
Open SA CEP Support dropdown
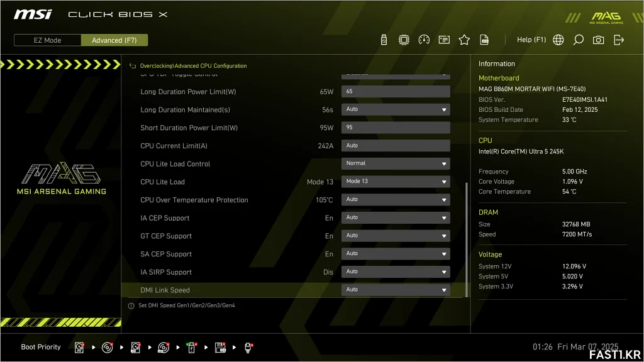[396, 254]
